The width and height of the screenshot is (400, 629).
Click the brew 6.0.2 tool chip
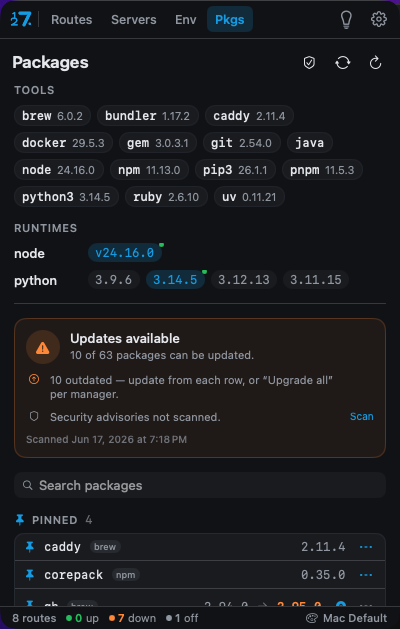(x=53, y=116)
